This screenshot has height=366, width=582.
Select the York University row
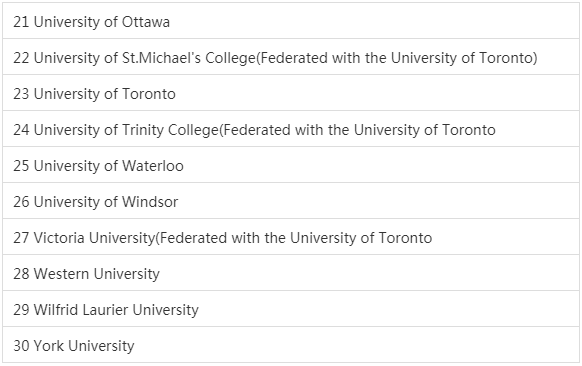291,344
